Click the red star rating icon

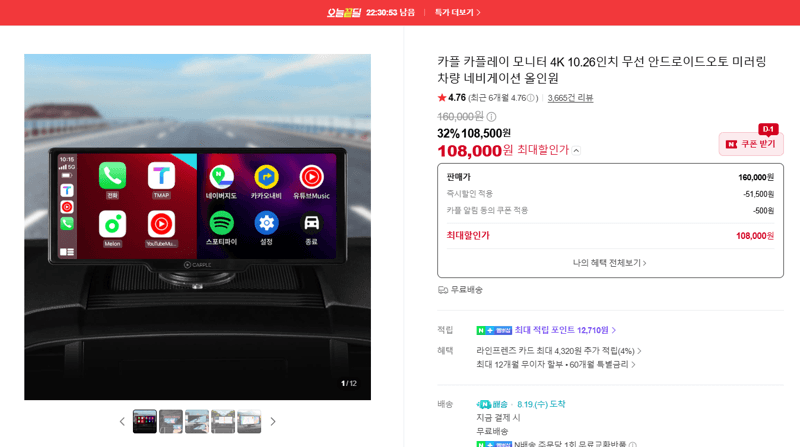[x=442, y=97]
